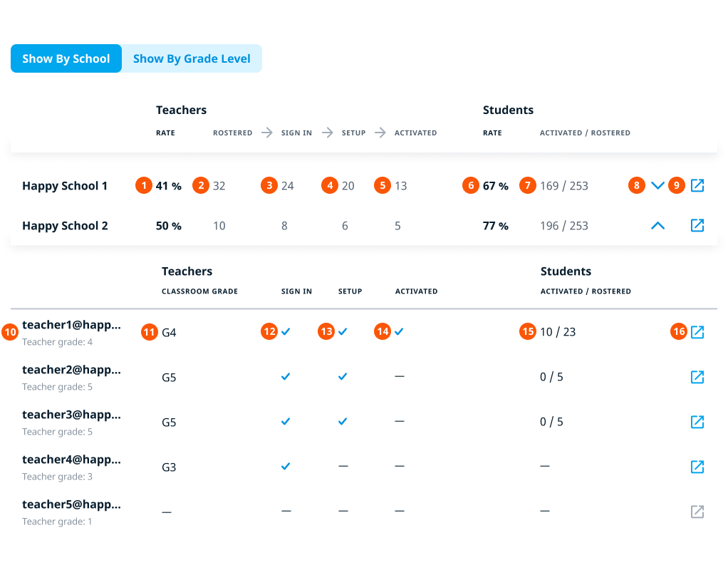The image size is (728, 570).
Task: Click Happy School 1 students 169 / 253
Action: (564, 186)
